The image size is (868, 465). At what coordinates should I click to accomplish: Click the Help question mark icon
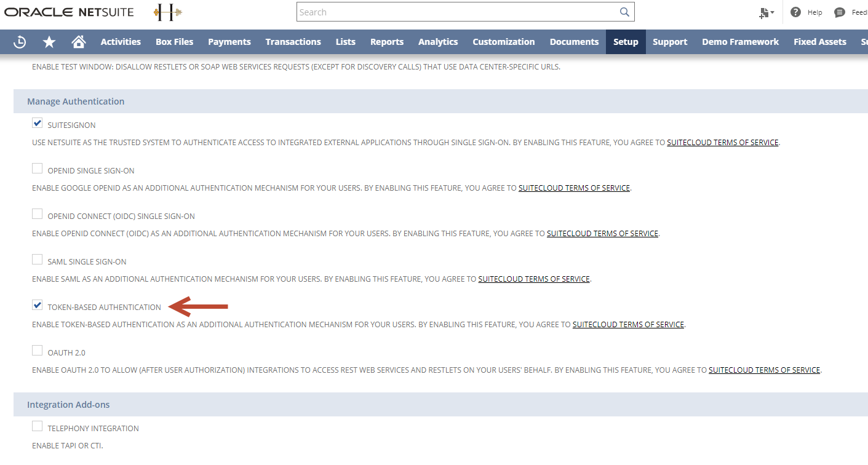(x=795, y=12)
